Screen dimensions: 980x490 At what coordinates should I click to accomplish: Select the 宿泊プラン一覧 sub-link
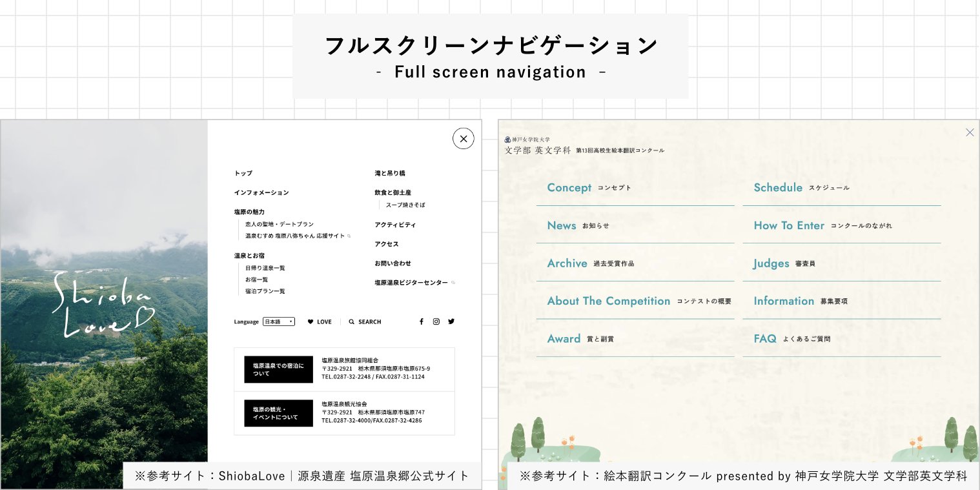pyautogui.click(x=265, y=291)
